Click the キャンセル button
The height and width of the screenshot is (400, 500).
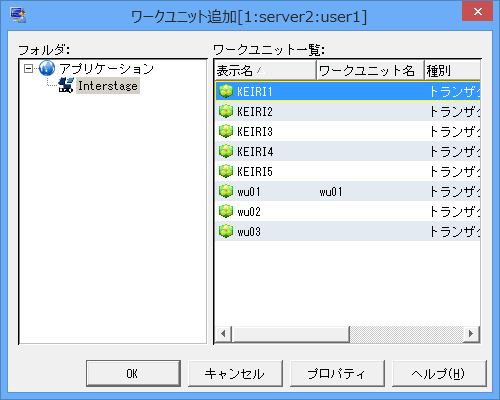click(x=235, y=373)
